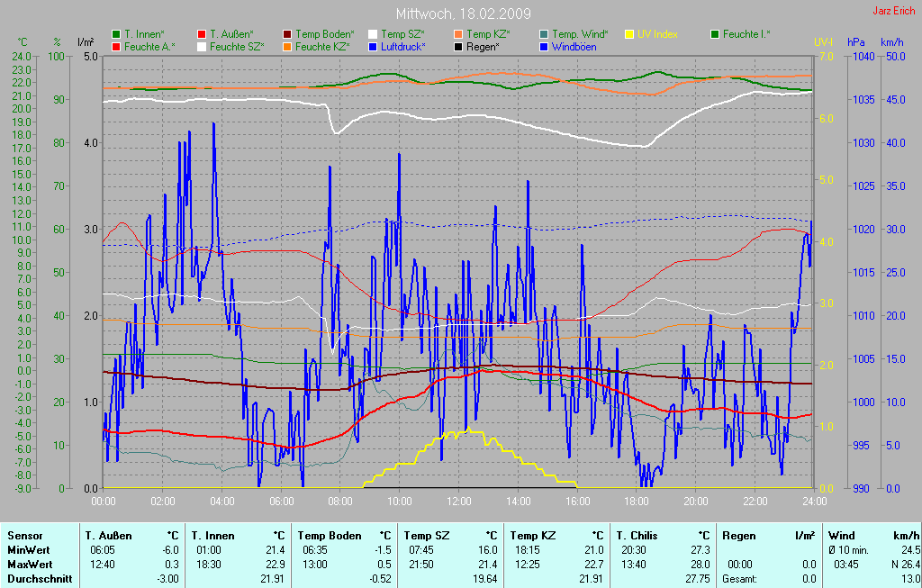This screenshot has width=922, height=588.
Task: Select the orange Feuchte KZ legend swatch
Action: pos(287,46)
